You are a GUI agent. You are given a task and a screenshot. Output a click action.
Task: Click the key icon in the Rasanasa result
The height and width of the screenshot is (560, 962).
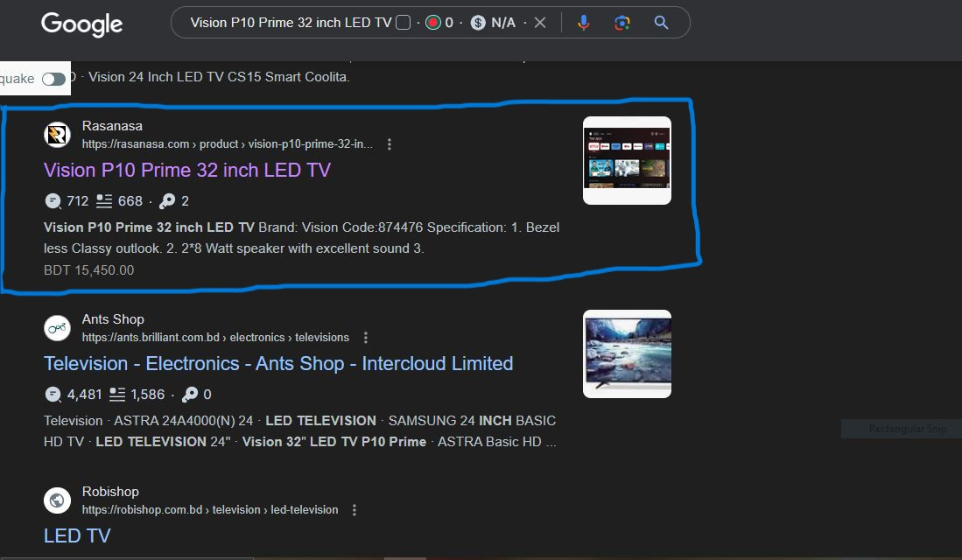click(x=167, y=201)
